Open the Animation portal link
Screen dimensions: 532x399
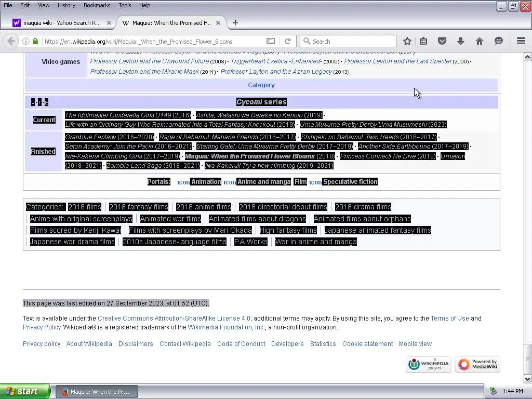206,182
